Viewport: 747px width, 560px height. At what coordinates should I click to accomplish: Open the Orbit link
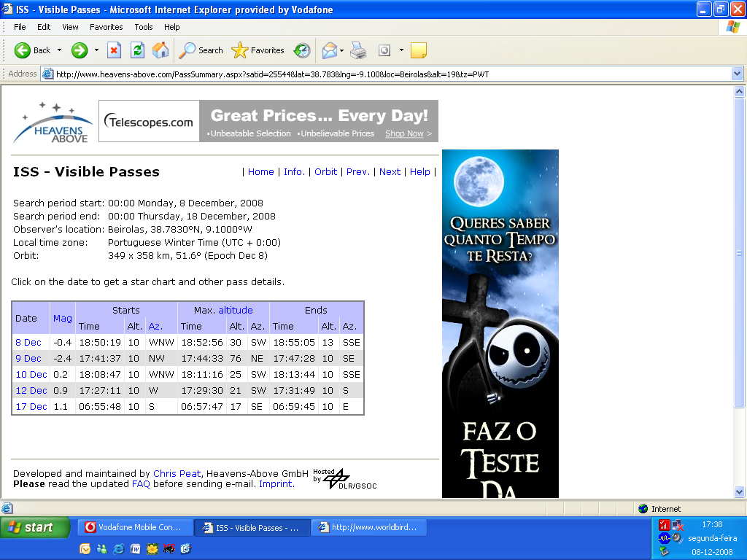(x=325, y=171)
